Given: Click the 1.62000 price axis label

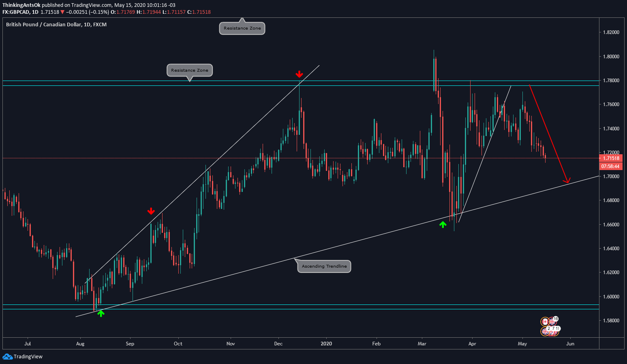Looking at the screenshot, I should [611, 272].
